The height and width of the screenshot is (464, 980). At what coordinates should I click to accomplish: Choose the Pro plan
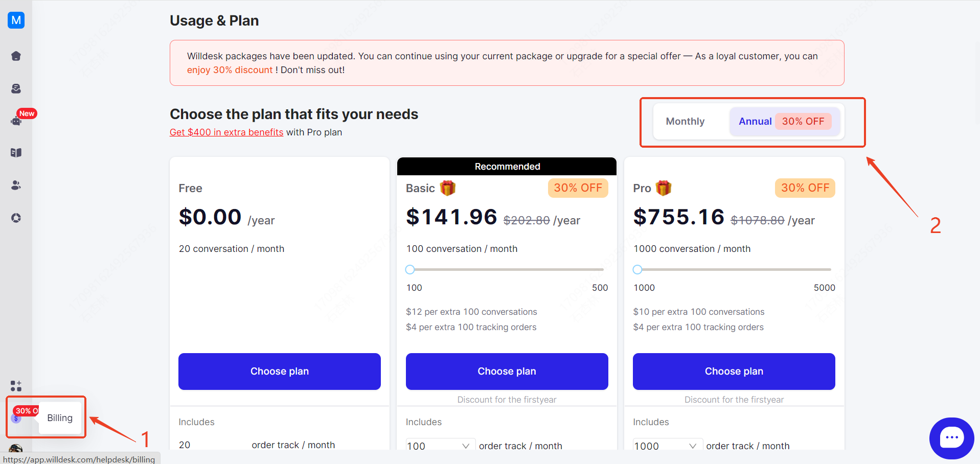[x=734, y=372]
